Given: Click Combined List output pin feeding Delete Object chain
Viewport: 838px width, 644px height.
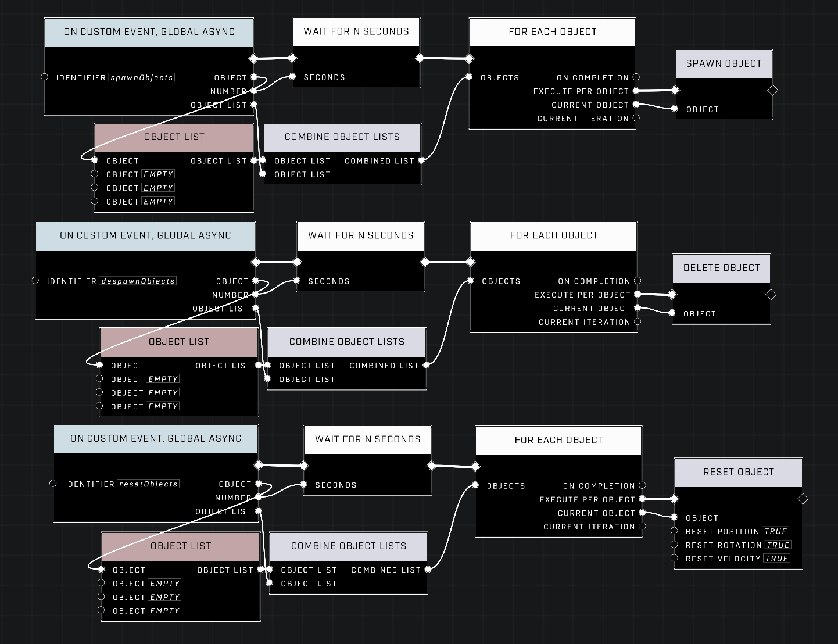Looking at the screenshot, I should point(426,365).
